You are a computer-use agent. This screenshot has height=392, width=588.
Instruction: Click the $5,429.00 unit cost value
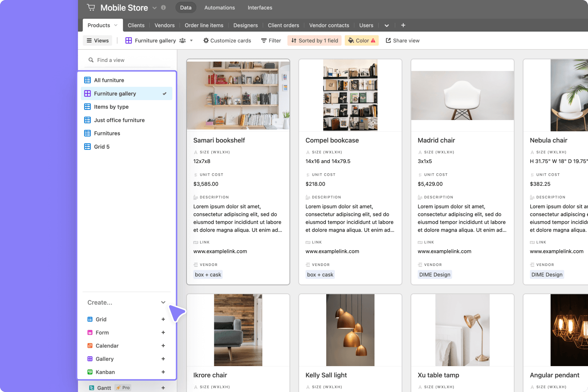click(x=430, y=184)
